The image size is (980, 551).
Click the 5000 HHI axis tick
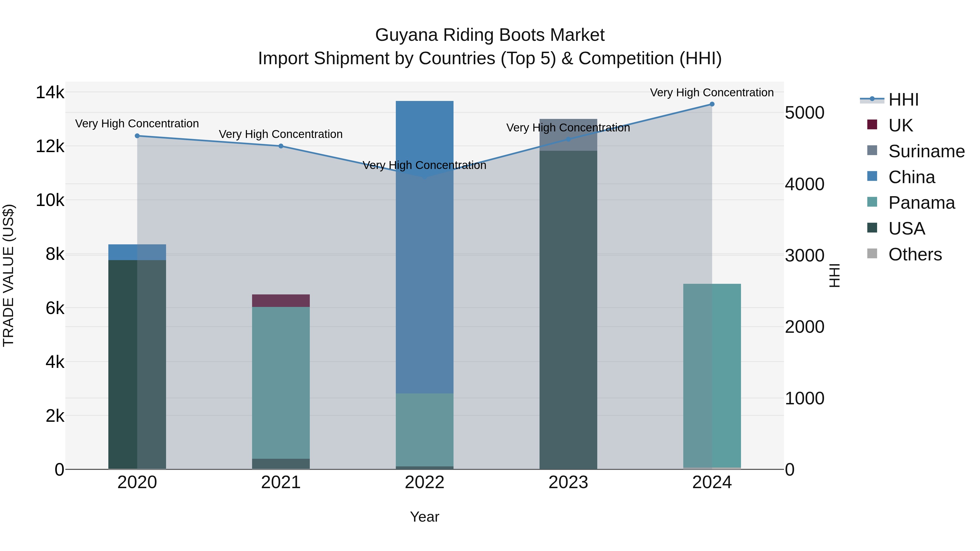tap(805, 113)
